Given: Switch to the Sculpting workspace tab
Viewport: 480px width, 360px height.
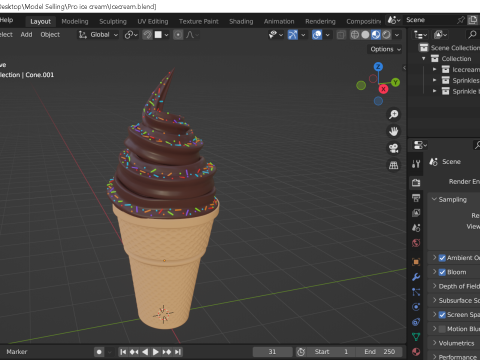Looking at the screenshot, I should click(113, 21).
